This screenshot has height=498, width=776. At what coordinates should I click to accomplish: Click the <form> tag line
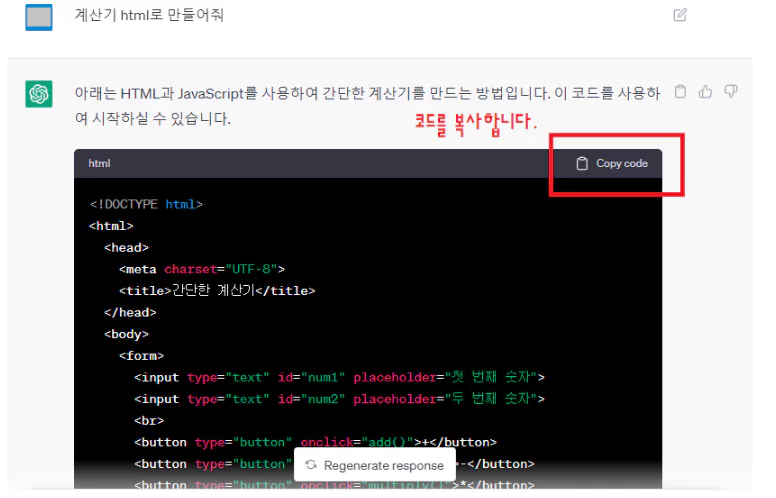(x=141, y=355)
